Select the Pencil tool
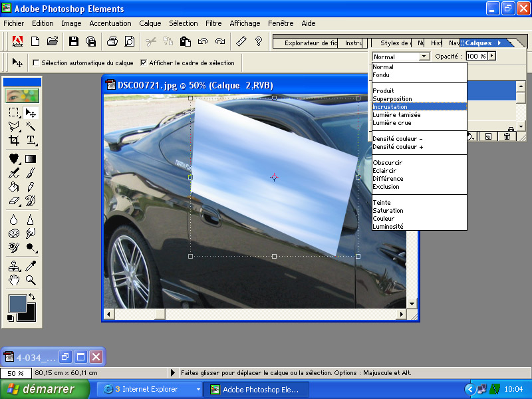The height and width of the screenshot is (399, 532). [x=31, y=187]
